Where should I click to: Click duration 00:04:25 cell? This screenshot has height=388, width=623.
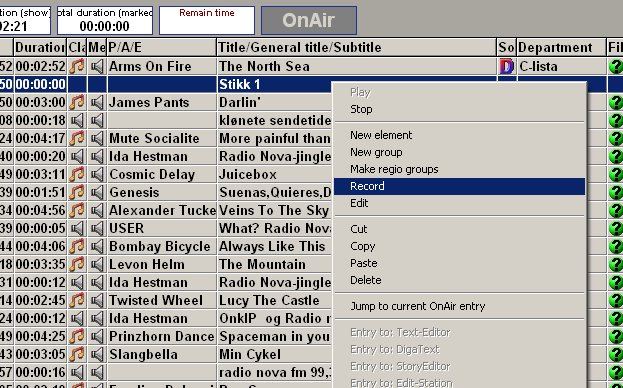pyautogui.click(x=41, y=336)
